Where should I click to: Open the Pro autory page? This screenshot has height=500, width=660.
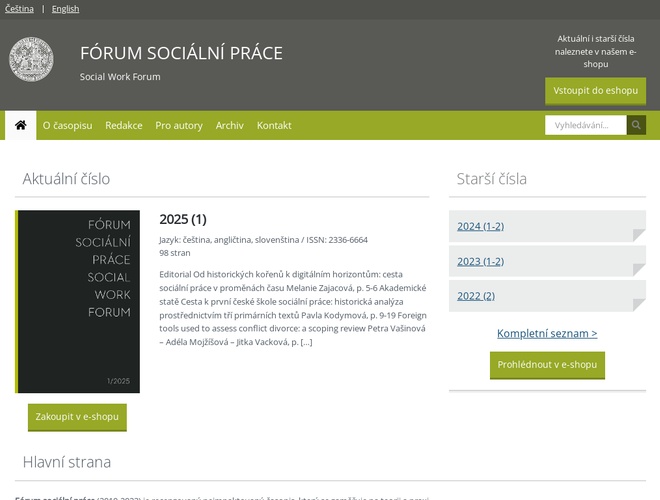[x=179, y=125]
